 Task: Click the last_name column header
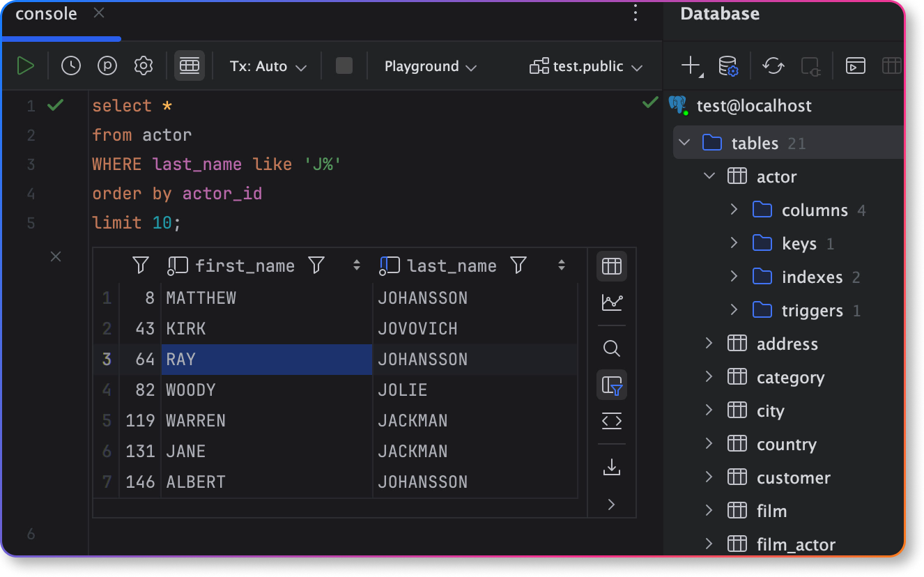[x=452, y=266]
